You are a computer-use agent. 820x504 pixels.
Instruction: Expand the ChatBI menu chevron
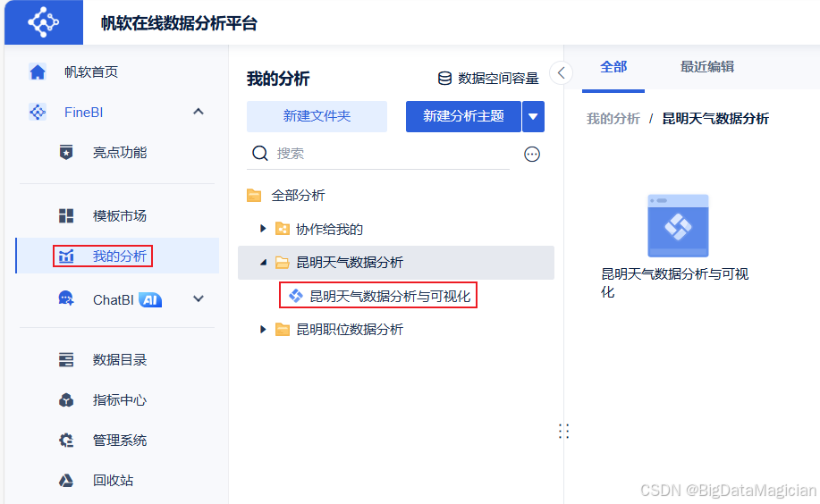coord(199,299)
